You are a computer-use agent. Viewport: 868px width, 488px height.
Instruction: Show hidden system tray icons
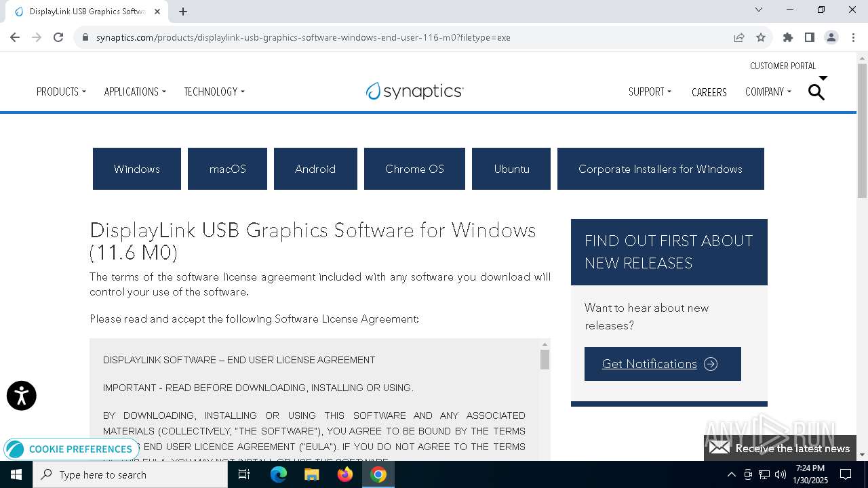[x=731, y=474]
